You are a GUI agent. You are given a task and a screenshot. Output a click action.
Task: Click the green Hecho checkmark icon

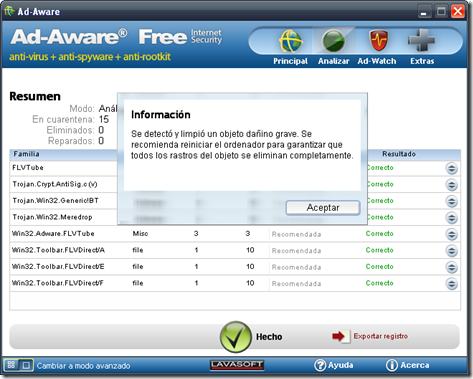(235, 337)
